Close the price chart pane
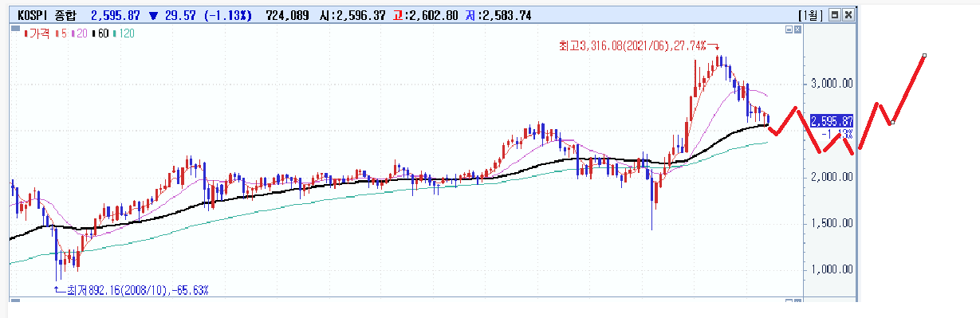 pos(797,29)
